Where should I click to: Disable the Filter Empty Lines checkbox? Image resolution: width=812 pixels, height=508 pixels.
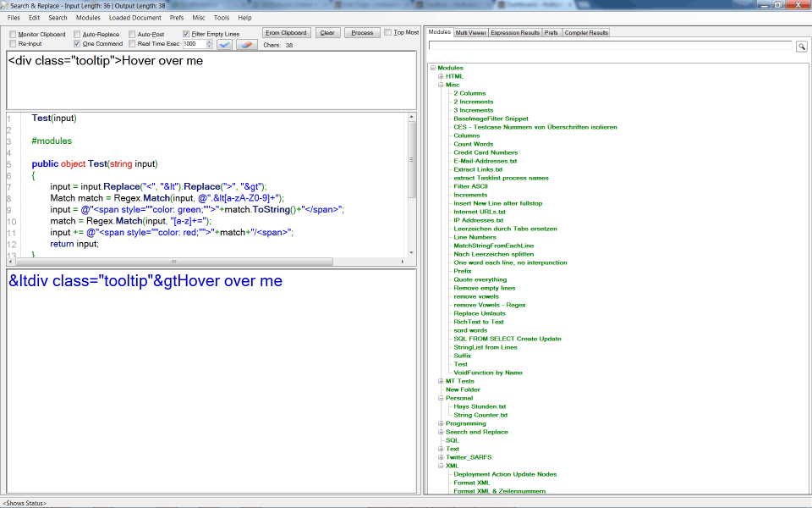186,34
